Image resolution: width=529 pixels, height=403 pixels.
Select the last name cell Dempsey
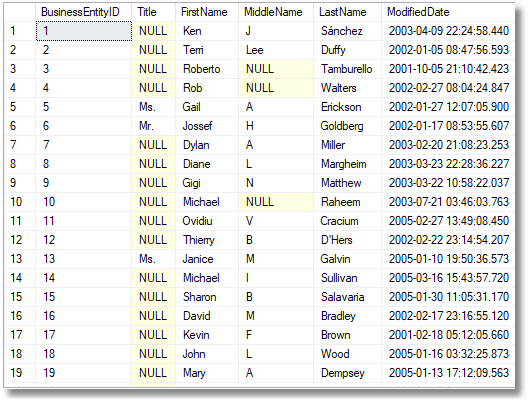tap(347, 373)
